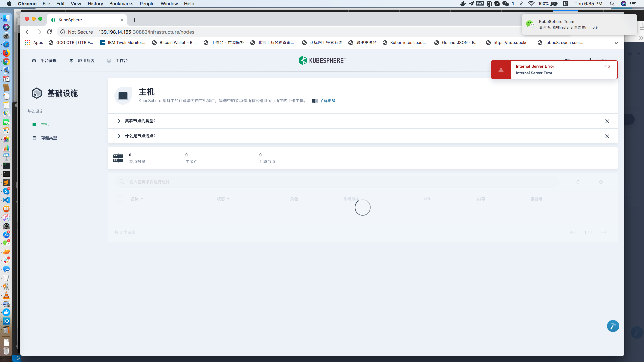Open Spotlight search in menu bar
644x362 pixels.
click(x=612, y=4)
